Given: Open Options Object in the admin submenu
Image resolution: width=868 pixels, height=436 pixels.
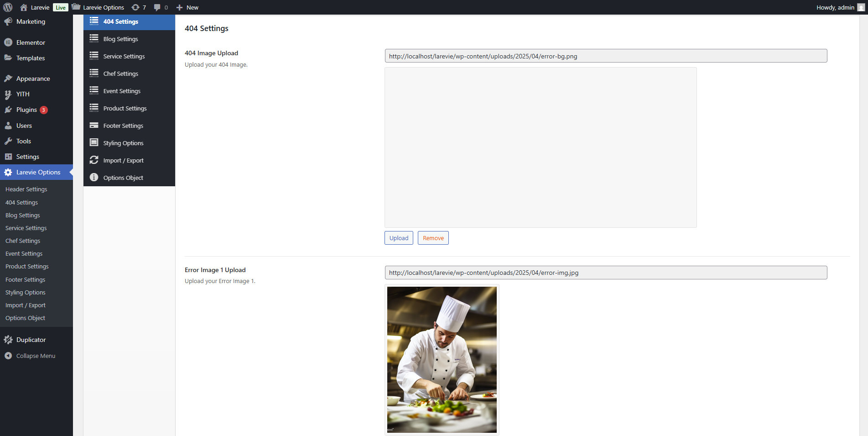Looking at the screenshot, I should tap(26, 318).
